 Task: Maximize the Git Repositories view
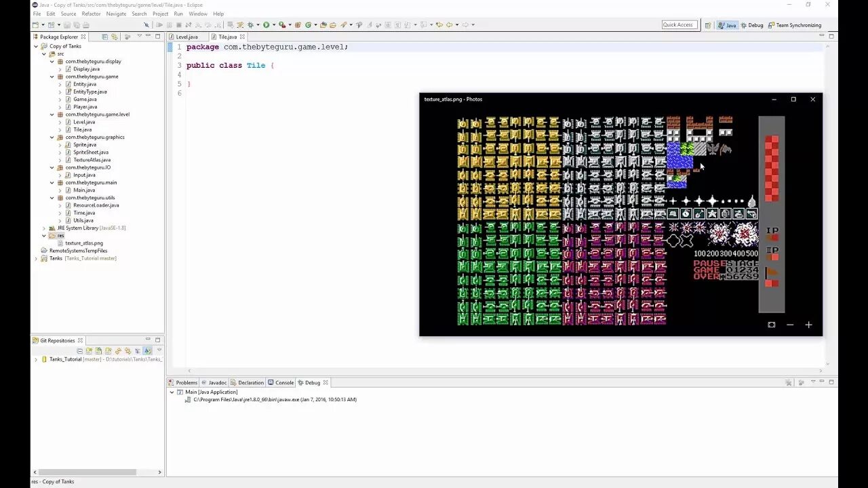(x=157, y=340)
